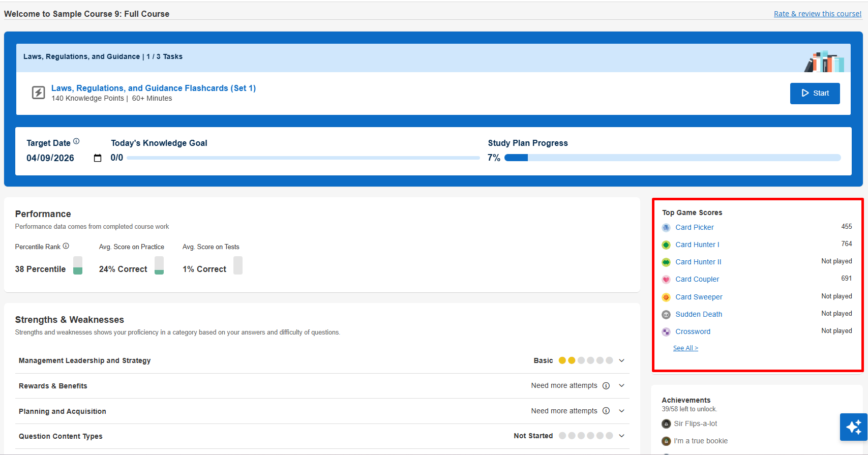Click the Card Coupler score 691
The image size is (868, 455).
pyautogui.click(x=847, y=278)
